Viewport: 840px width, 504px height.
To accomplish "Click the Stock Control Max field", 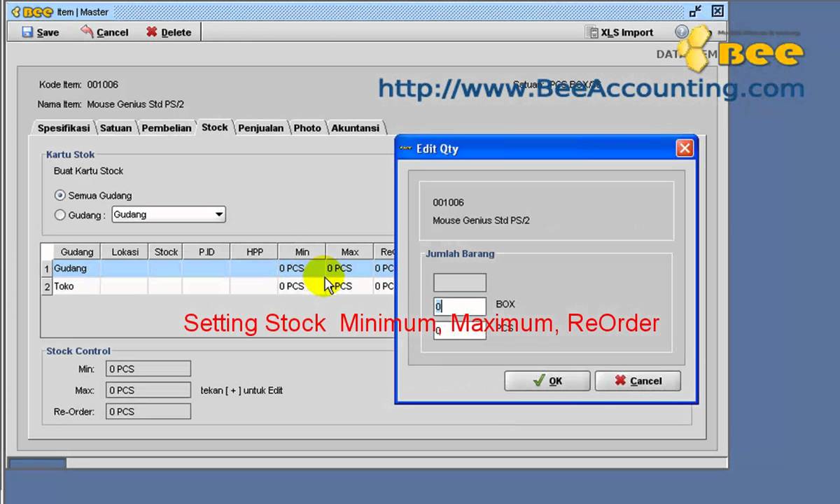I will tap(148, 390).
